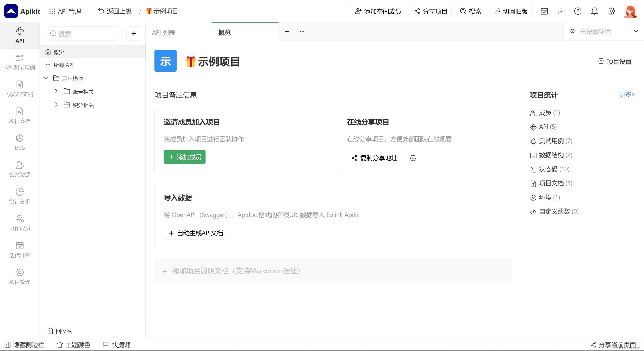The image size is (644, 351).
Task: Open 未设置环境 environment dropdown
Action: (604, 31)
